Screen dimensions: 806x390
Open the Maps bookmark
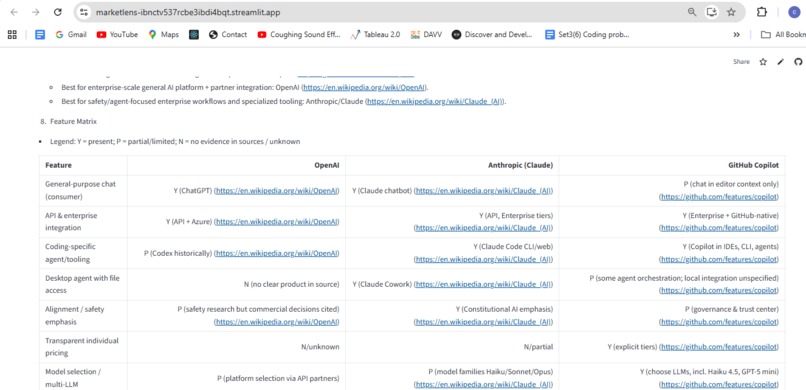point(163,34)
